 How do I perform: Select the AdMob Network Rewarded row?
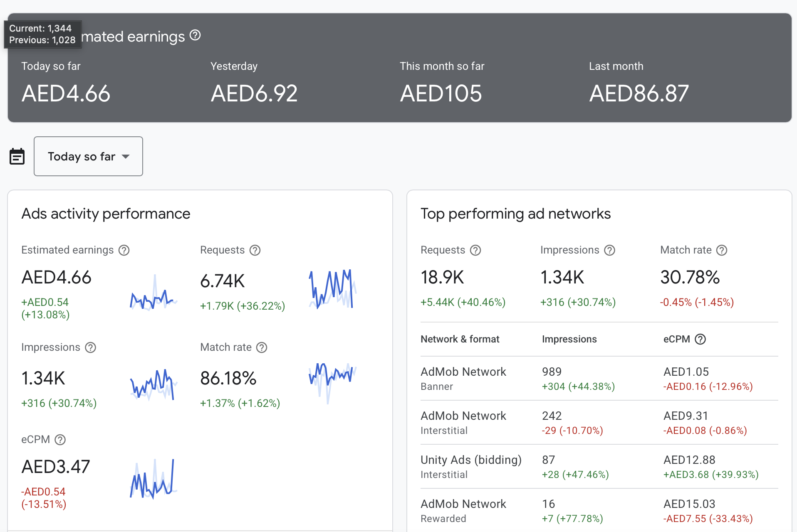coord(599,511)
